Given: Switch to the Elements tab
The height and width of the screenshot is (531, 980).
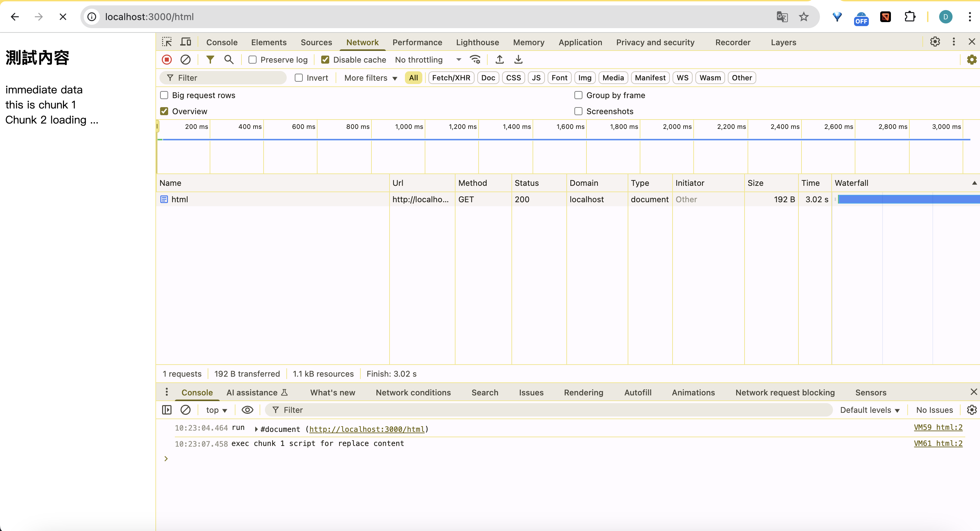Looking at the screenshot, I should 269,42.
